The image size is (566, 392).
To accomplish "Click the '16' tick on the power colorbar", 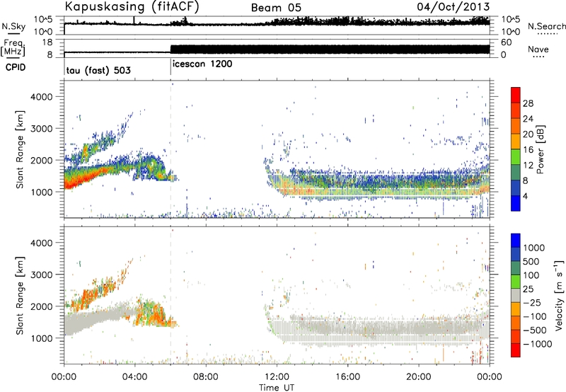I will [528, 150].
